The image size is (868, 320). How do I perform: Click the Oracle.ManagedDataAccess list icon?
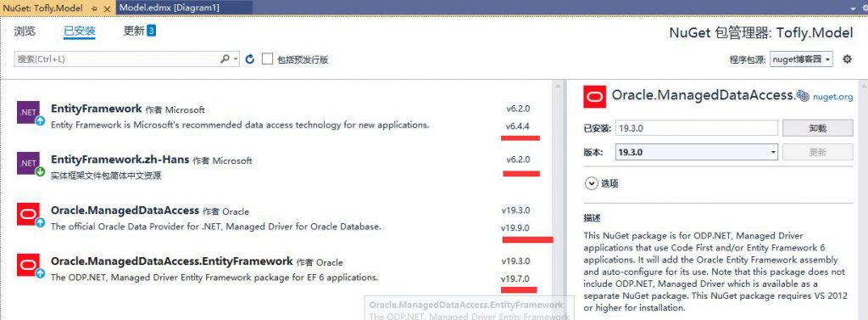click(28, 214)
